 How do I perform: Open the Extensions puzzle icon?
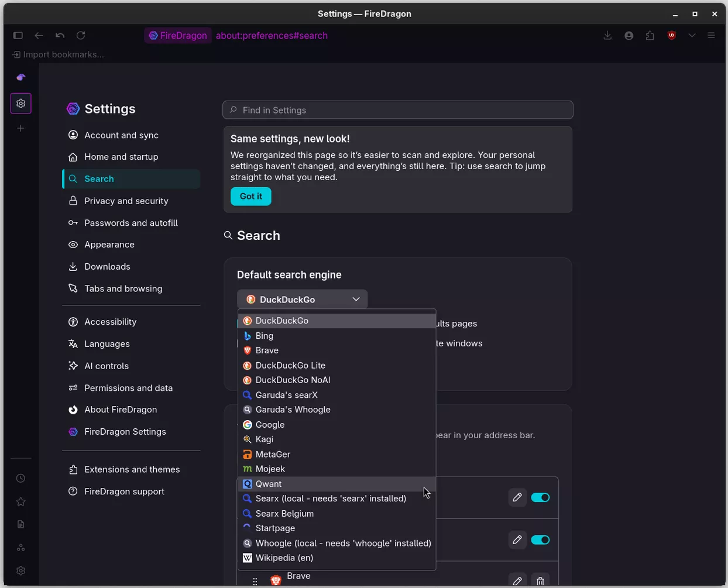tap(650, 36)
